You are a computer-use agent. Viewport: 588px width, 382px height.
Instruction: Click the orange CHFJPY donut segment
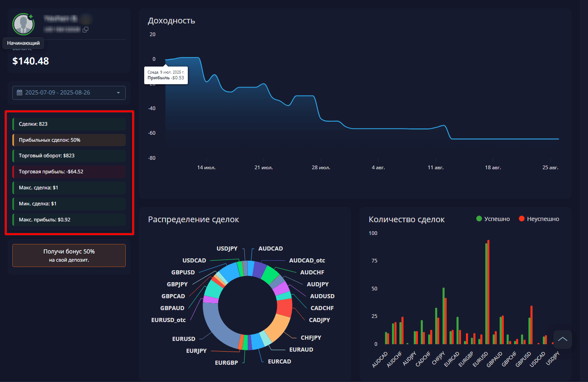[x=277, y=327]
